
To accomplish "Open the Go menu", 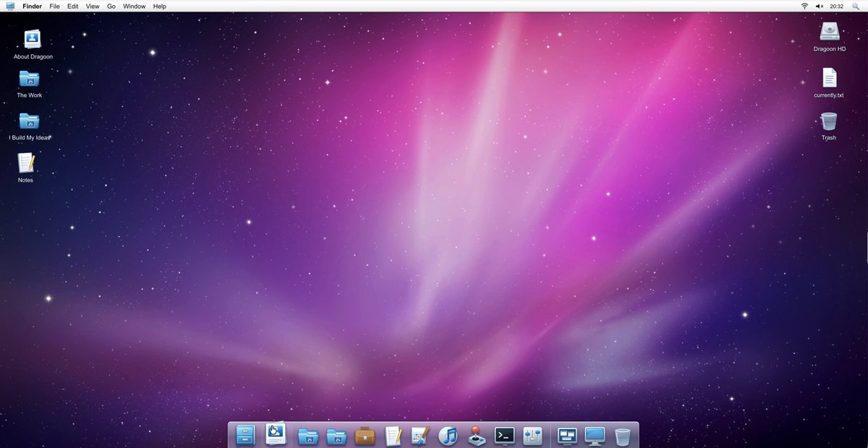I will click(111, 7).
